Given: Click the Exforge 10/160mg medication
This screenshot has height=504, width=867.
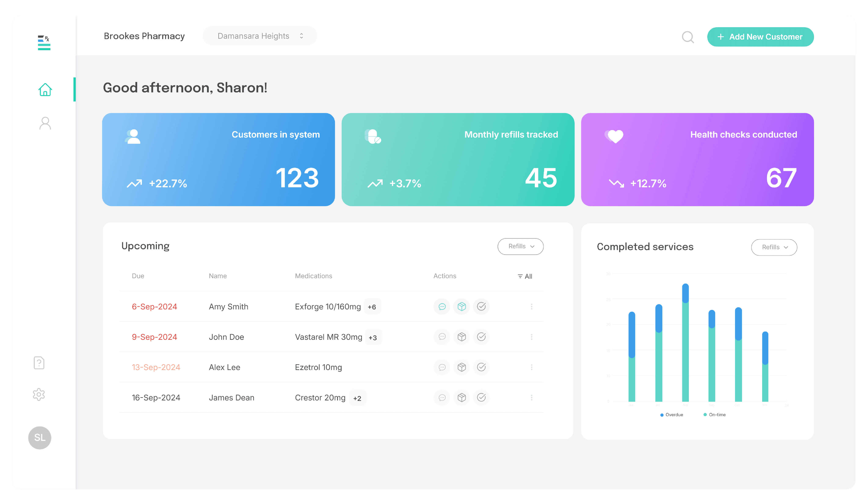Looking at the screenshot, I should (x=327, y=306).
